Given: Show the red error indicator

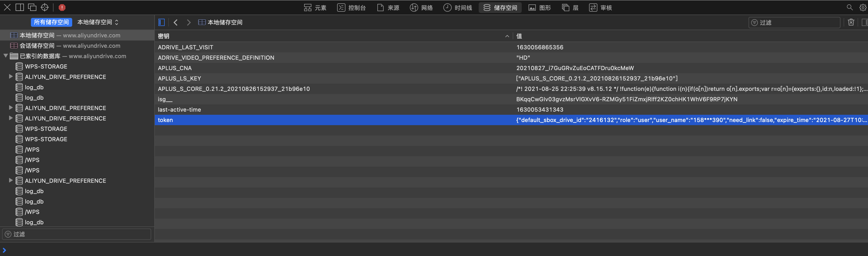Looking at the screenshot, I should [x=62, y=8].
